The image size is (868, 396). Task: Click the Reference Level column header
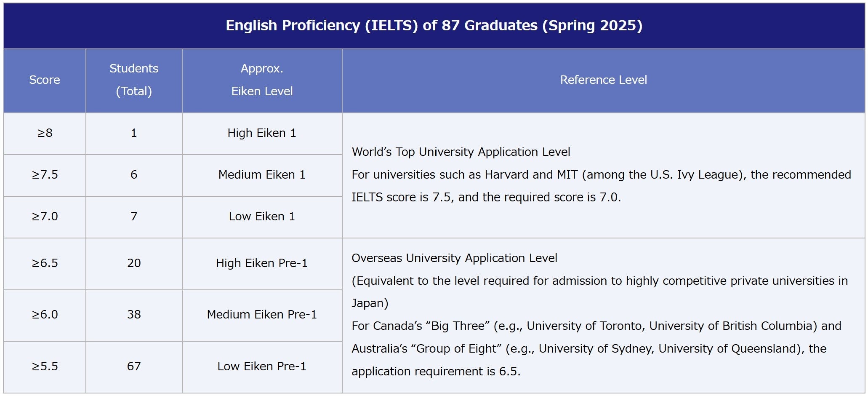603,80
